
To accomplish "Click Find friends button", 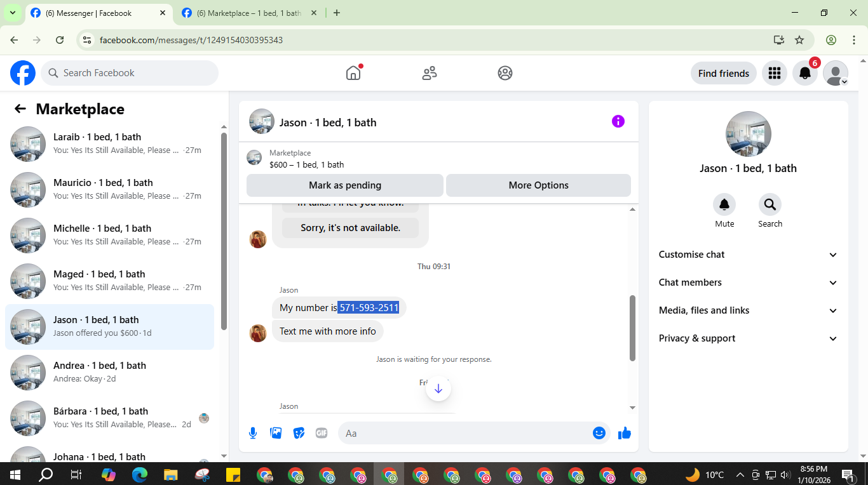I will (x=724, y=73).
